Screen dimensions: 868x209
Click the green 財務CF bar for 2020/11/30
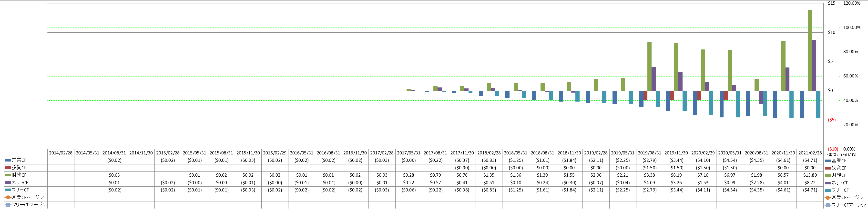[x=783, y=66]
